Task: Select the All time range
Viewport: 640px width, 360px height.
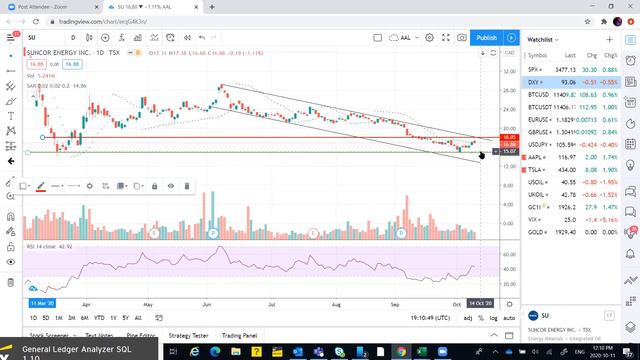Action: tap(138, 318)
